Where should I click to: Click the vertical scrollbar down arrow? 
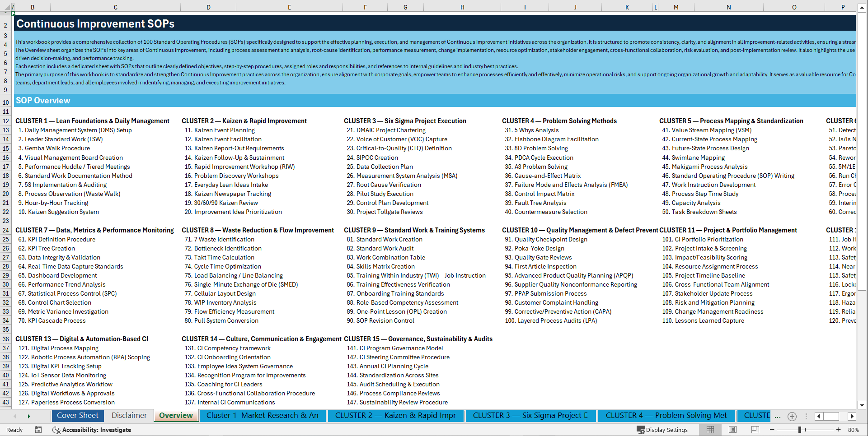coord(862,405)
